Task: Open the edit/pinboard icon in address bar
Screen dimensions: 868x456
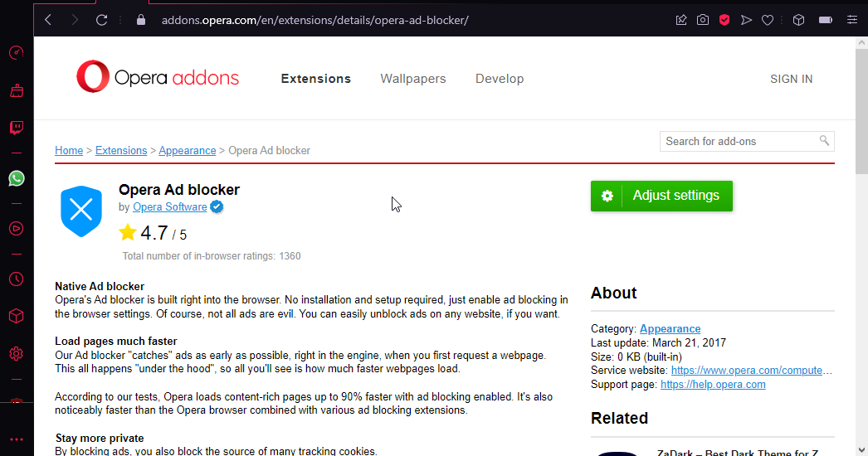Action: (681, 20)
